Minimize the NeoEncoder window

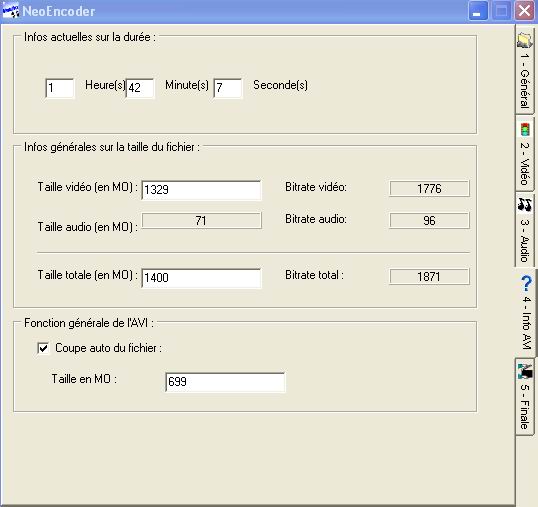point(477,11)
